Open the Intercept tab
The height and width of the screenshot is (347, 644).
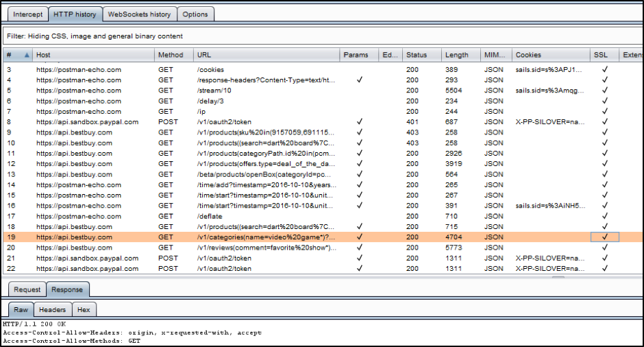(28, 14)
